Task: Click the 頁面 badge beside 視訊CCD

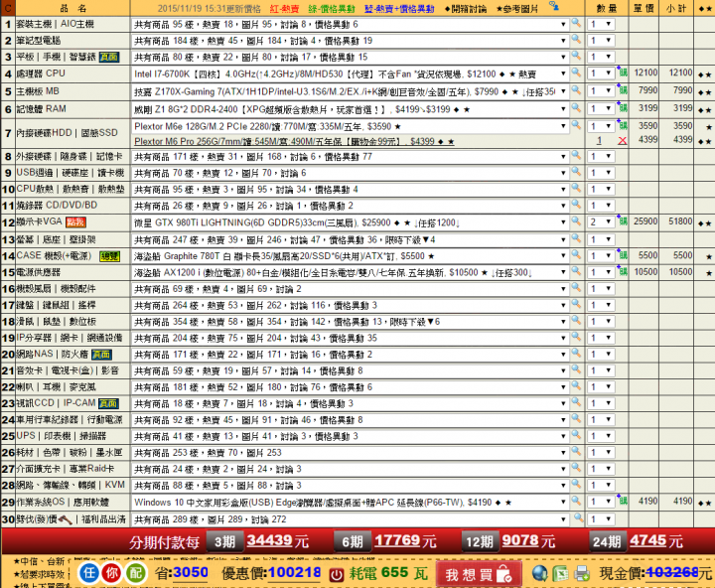Action: [108, 403]
